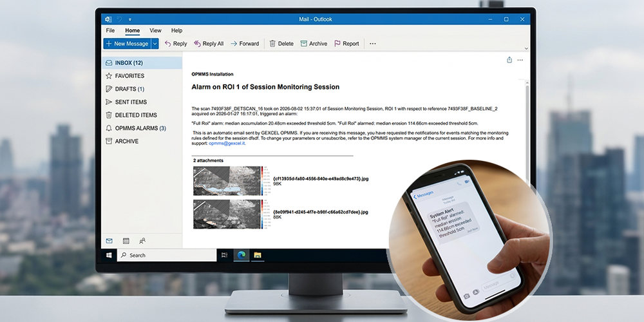Viewport: 644px width, 322px height.
Task: Open the Favorites folder
Action: 142,76
